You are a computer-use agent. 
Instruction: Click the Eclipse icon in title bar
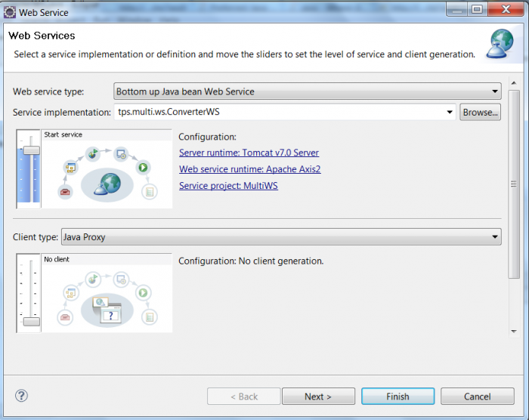[x=9, y=12]
